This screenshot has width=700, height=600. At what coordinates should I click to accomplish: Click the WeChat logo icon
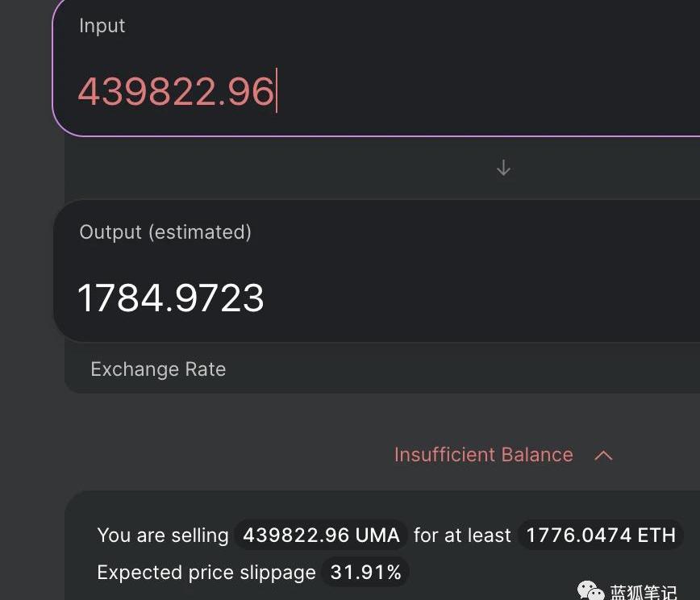[x=590, y=592]
